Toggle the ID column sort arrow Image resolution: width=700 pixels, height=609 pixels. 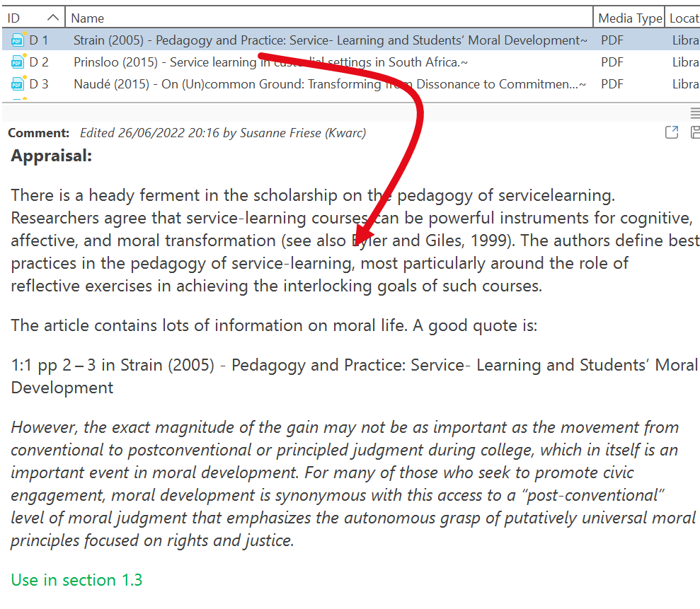click(53, 18)
